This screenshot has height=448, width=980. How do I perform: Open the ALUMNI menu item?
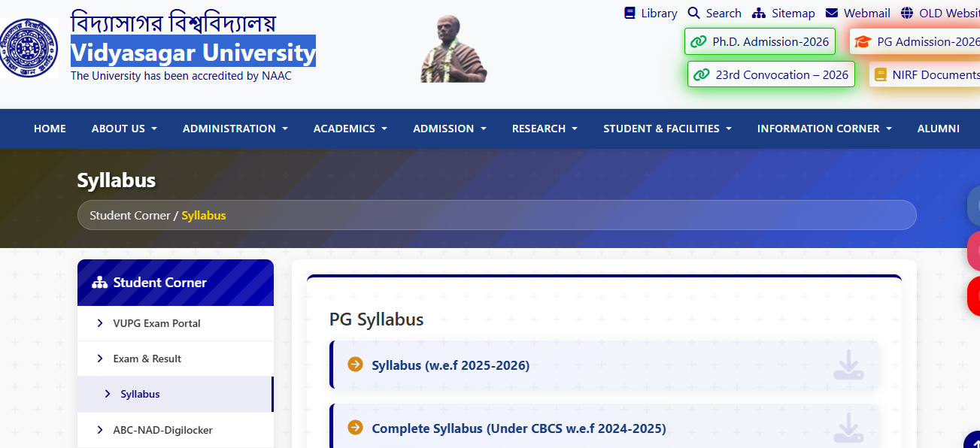tap(939, 129)
